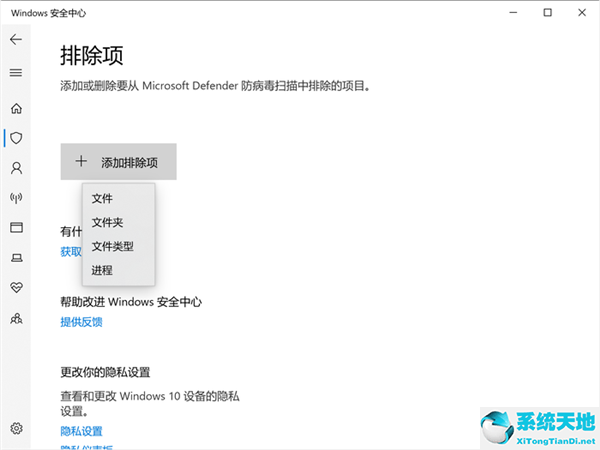The image size is (600, 450).
Task: Choose 进程 in the dropdown menu
Action: click(x=118, y=271)
